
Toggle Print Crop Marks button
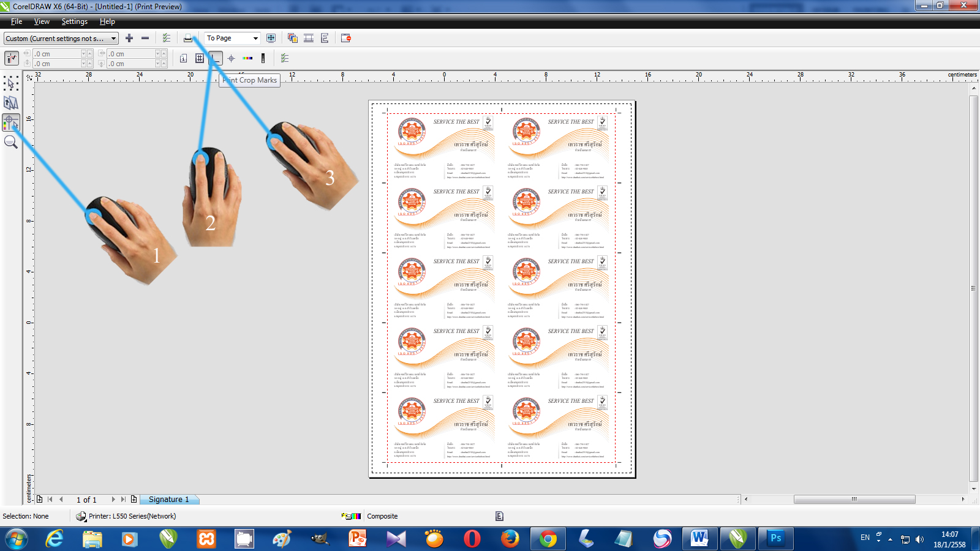click(215, 58)
